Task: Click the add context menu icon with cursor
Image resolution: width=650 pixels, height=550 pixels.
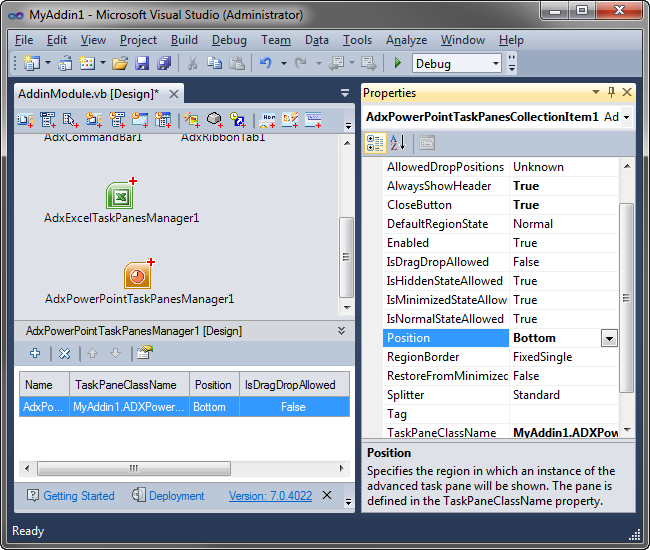Action: (70, 120)
